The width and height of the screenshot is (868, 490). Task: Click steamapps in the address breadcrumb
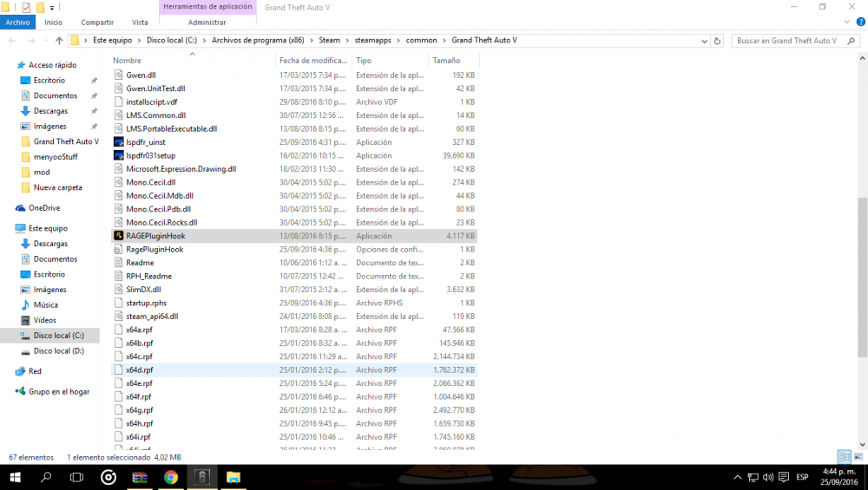click(372, 41)
